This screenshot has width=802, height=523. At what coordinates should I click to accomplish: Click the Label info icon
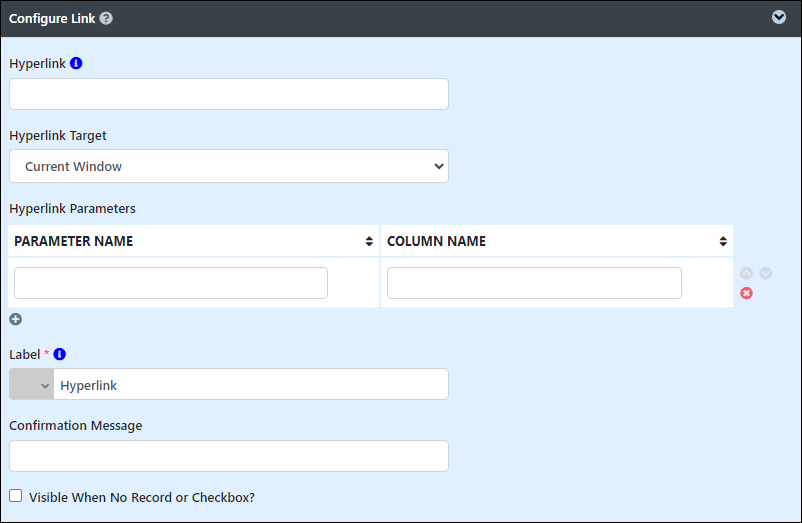tap(59, 354)
